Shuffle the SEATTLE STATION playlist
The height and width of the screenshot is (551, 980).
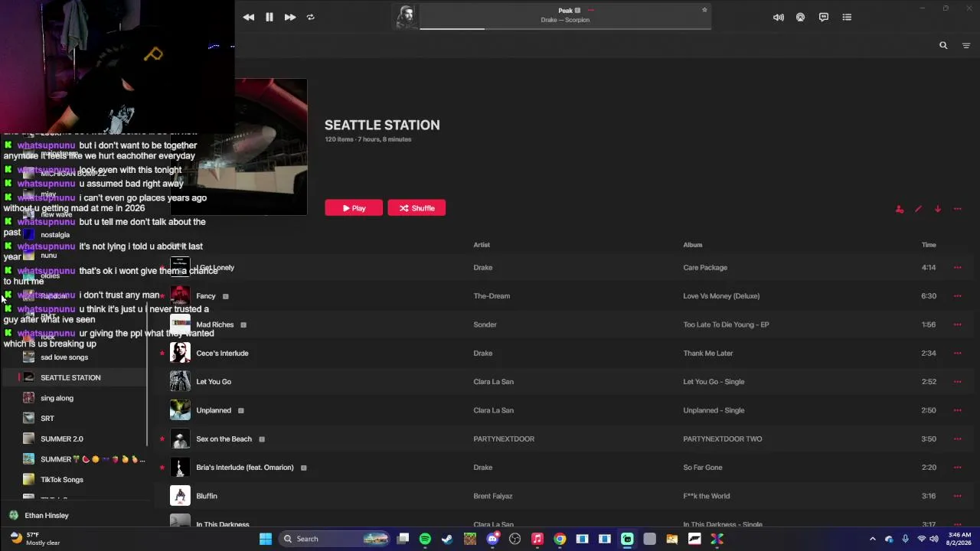tap(416, 208)
